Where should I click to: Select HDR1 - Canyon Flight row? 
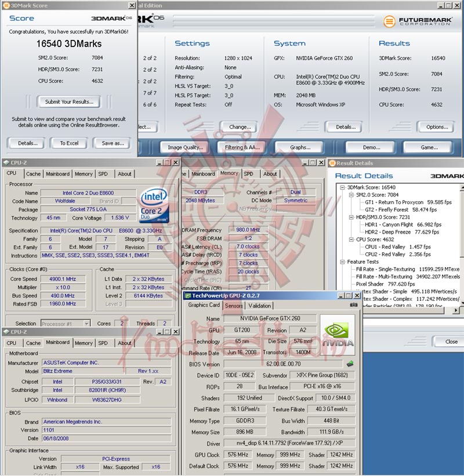point(403,224)
